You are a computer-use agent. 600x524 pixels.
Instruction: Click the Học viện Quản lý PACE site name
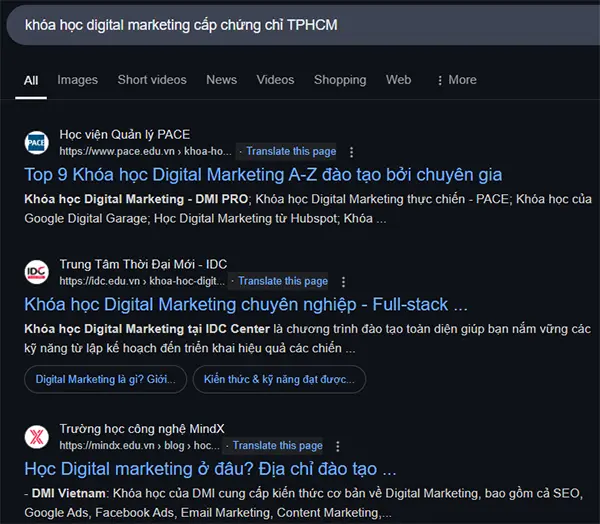click(125, 135)
